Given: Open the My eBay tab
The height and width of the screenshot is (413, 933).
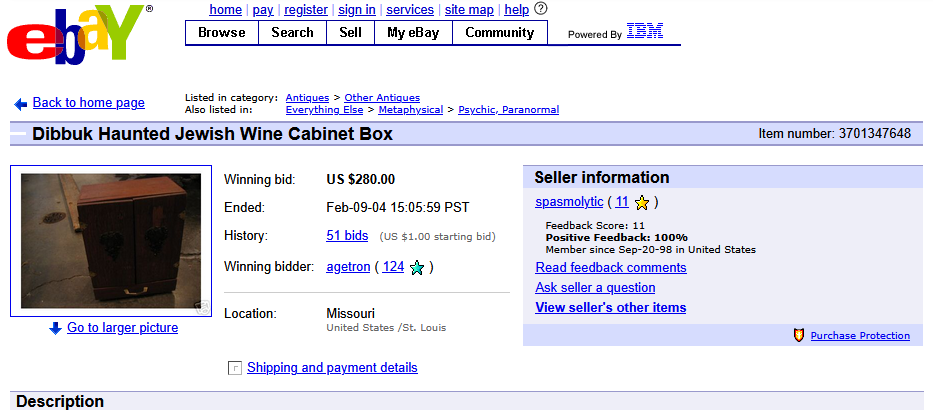Looking at the screenshot, I should [414, 33].
